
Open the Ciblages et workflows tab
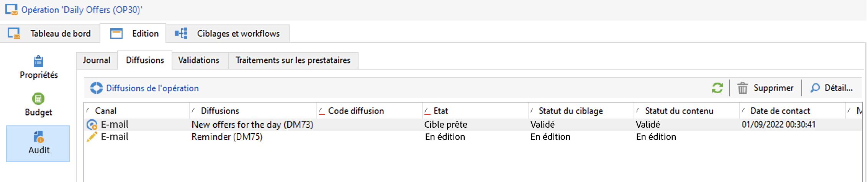pyautogui.click(x=228, y=34)
